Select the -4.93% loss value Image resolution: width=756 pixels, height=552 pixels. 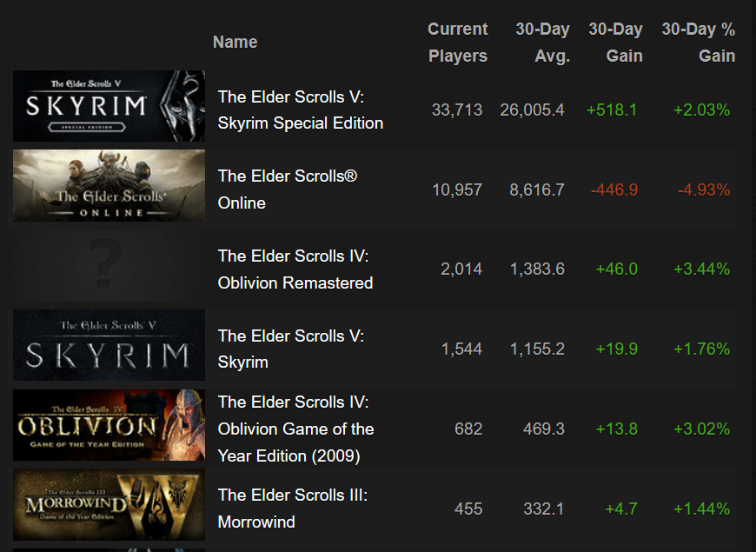click(704, 190)
